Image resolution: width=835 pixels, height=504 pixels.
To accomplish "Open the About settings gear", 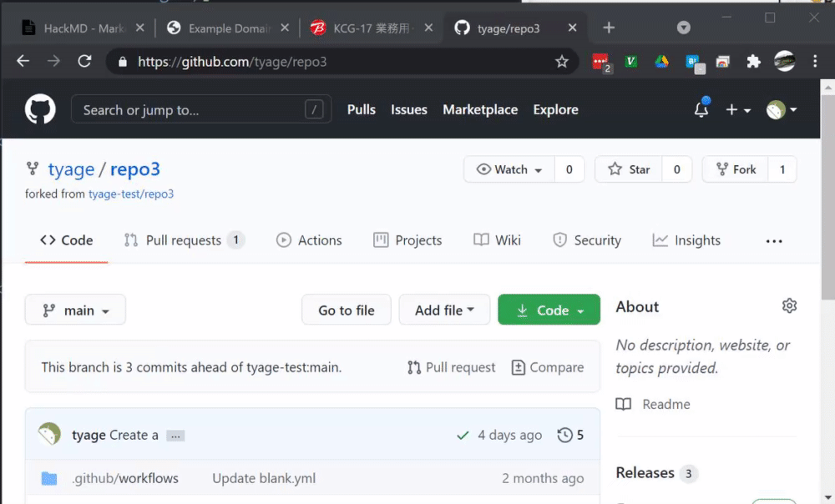I will pyautogui.click(x=789, y=306).
